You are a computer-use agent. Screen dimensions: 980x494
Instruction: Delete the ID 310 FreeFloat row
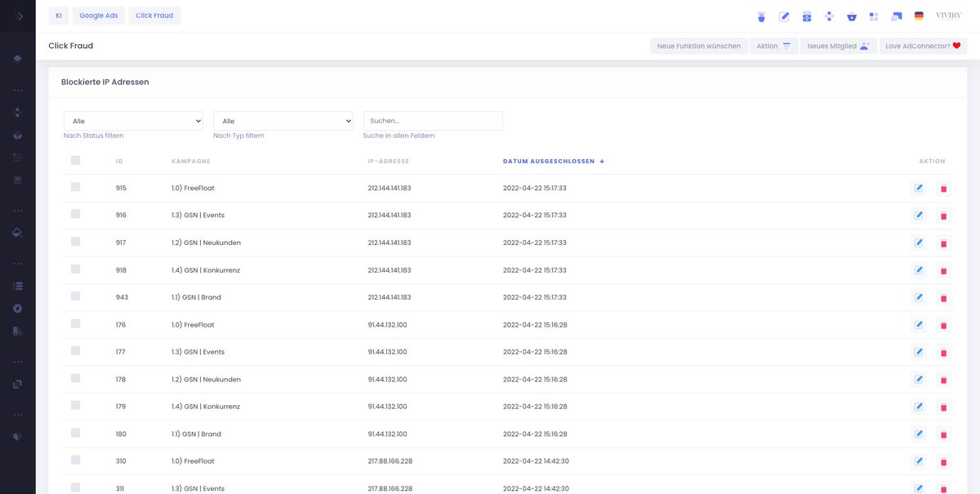(x=943, y=462)
